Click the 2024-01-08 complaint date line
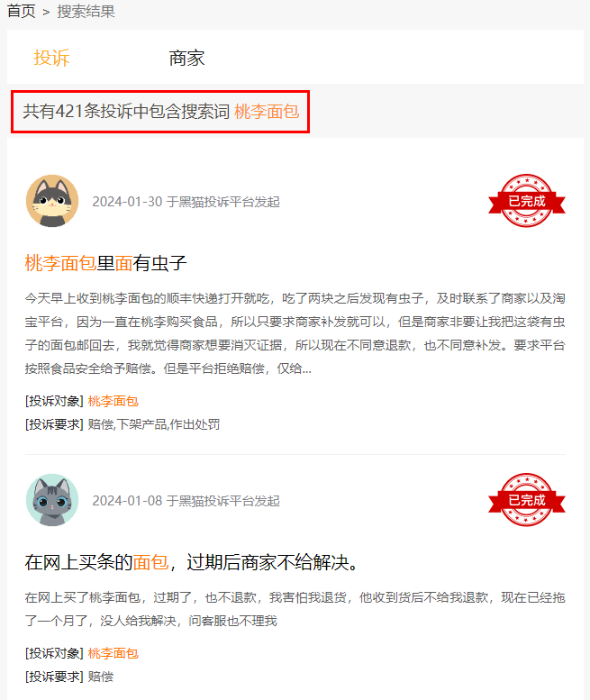The image size is (590, 700). point(186,501)
